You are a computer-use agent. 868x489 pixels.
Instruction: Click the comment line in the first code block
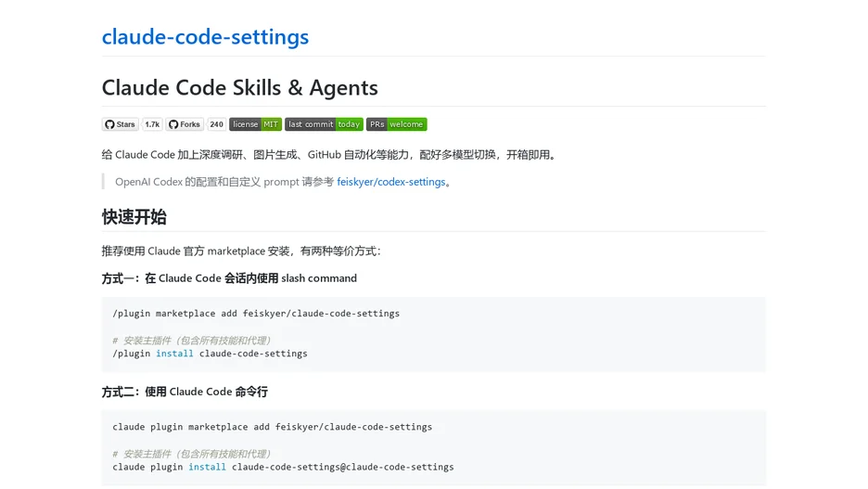pos(192,340)
